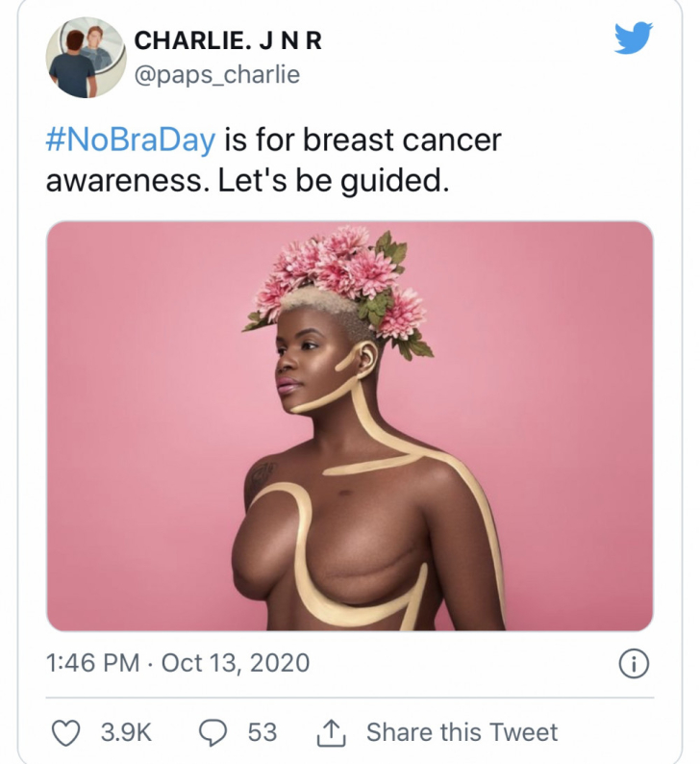The height and width of the screenshot is (764, 700).
Task: Click the text "is for breast cancer"
Action: coord(362,140)
